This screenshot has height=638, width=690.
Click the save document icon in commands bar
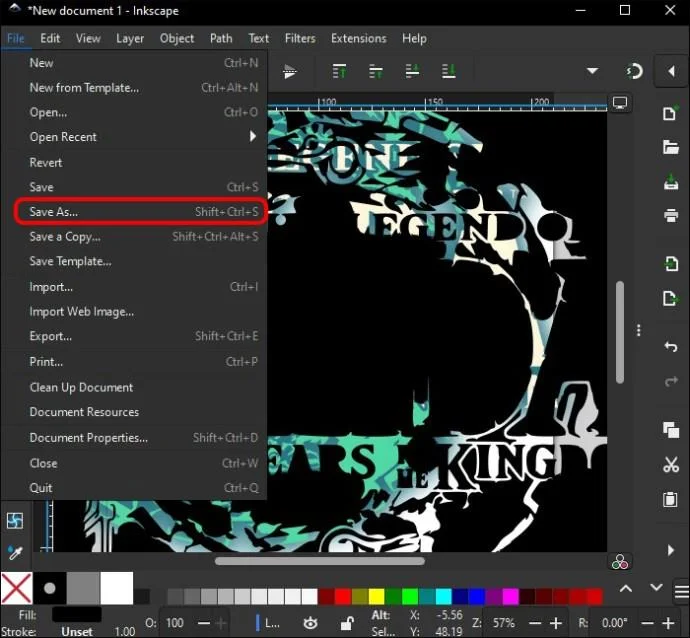[671, 182]
